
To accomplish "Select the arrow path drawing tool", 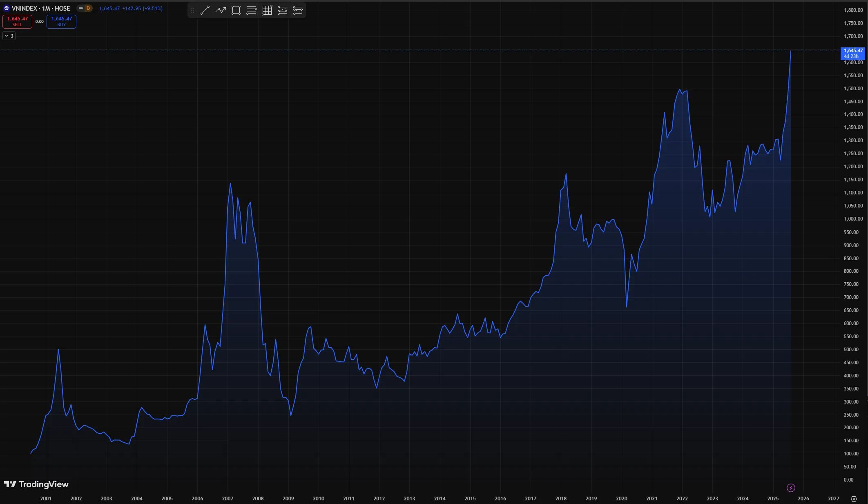I will pyautogui.click(x=221, y=10).
